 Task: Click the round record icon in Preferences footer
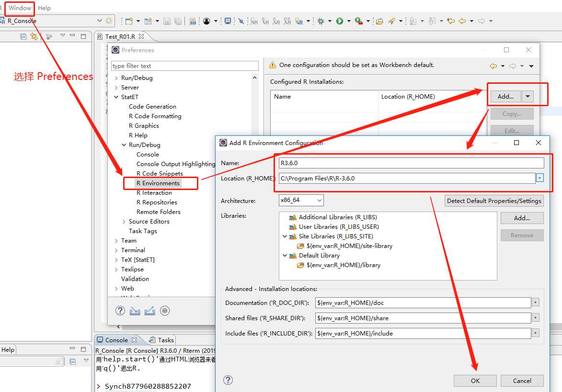(x=165, y=311)
